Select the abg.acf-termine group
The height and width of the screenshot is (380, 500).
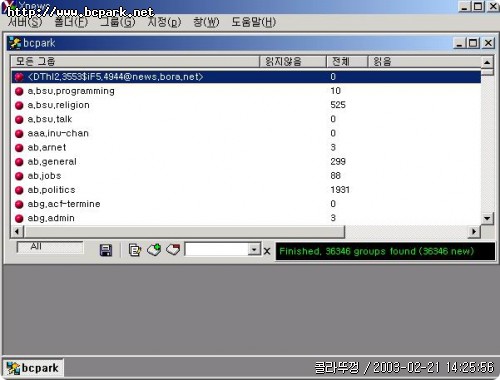[64, 204]
